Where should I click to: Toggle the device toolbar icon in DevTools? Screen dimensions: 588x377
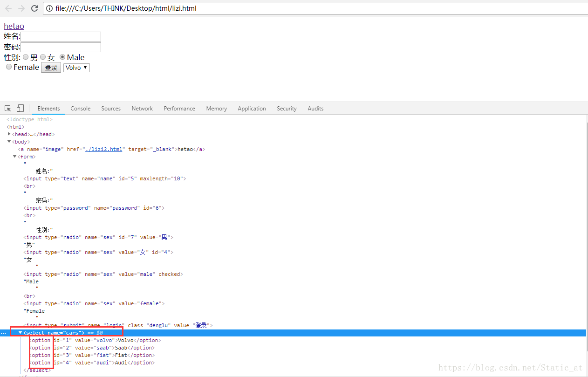tap(20, 108)
